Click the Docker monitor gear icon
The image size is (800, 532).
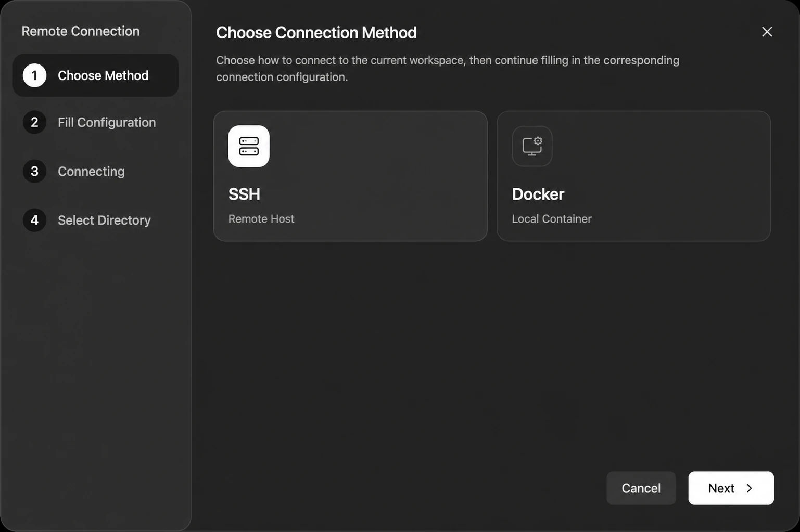click(x=532, y=146)
